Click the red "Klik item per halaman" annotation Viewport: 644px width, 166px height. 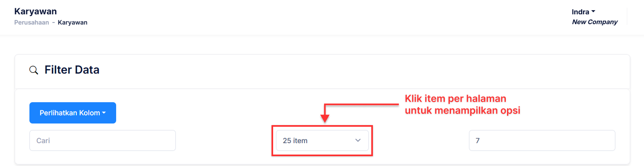tap(455, 99)
